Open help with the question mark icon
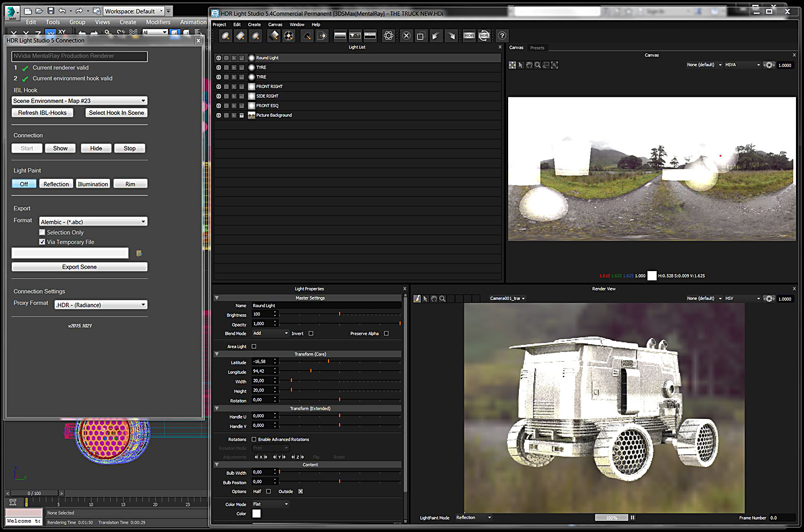The height and width of the screenshot is (532, 804). tap(502, 36)
